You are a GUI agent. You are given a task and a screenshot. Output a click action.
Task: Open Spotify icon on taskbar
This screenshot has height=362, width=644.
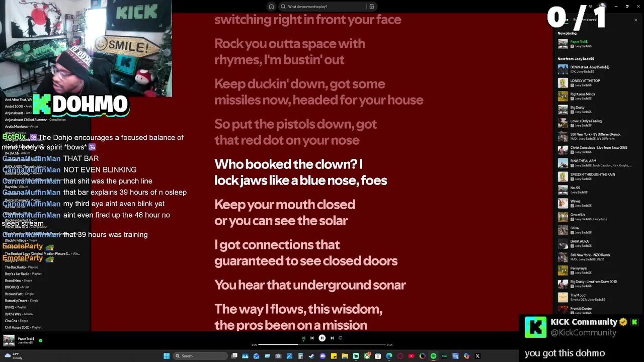[x=434, y=356]
